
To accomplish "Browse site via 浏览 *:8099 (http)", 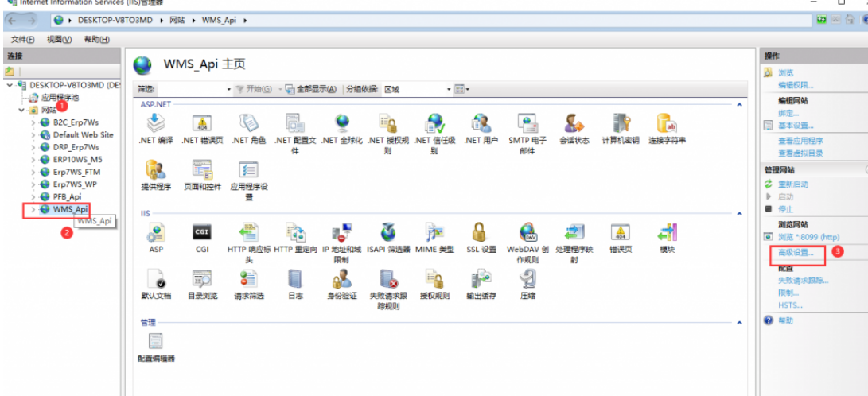I will [x=809, y=237].
